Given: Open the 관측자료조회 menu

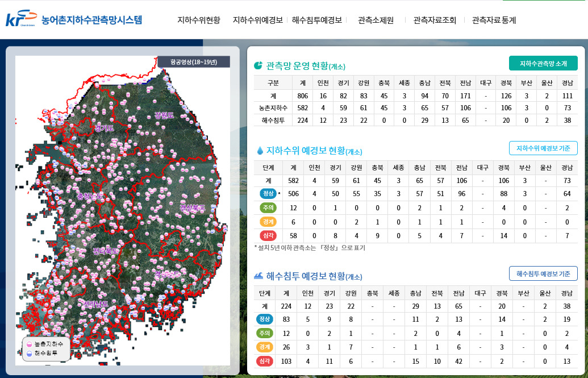Looking at the screenshot, I should [435, 20].
